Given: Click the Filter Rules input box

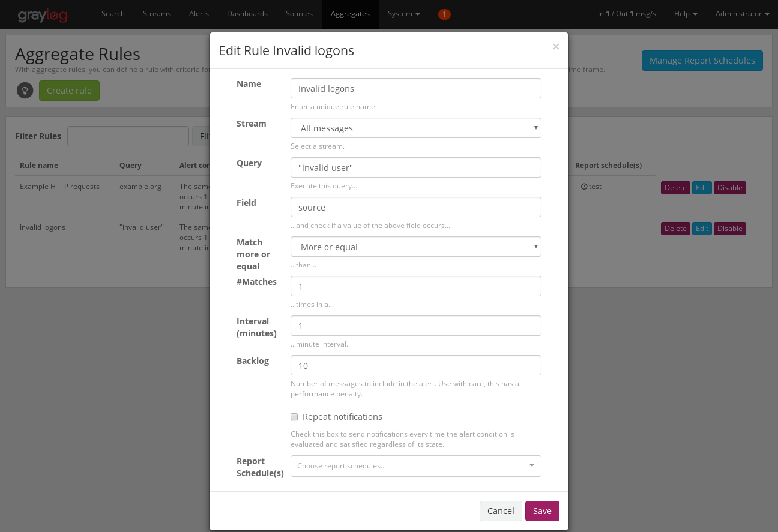Looking at the screenshot, I should (128, 136).
